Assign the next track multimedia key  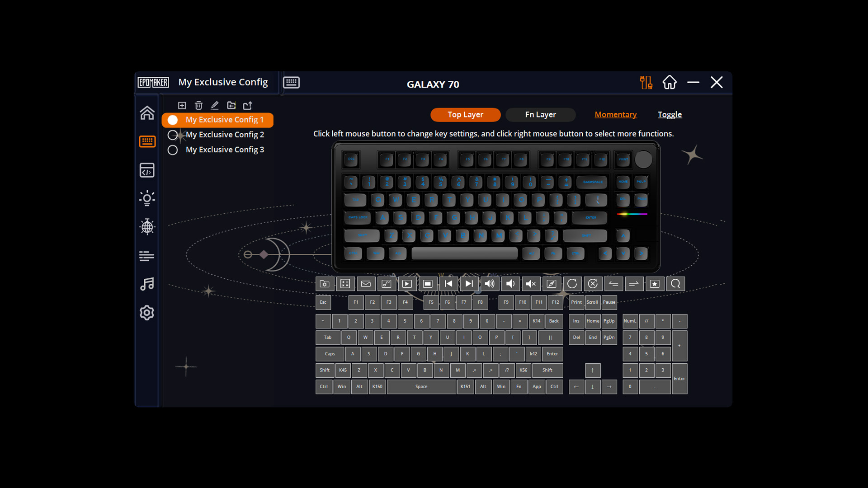click(469, 284)
